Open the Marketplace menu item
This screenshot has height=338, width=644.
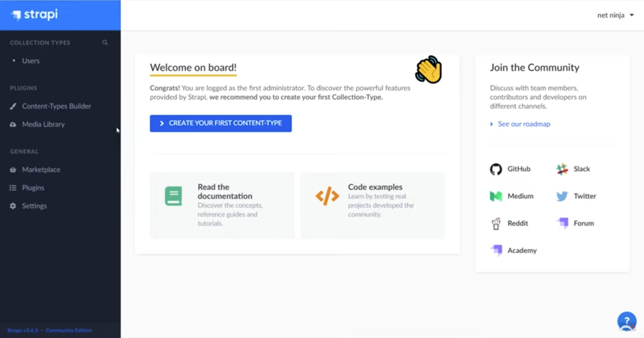(x=41, y=170)
